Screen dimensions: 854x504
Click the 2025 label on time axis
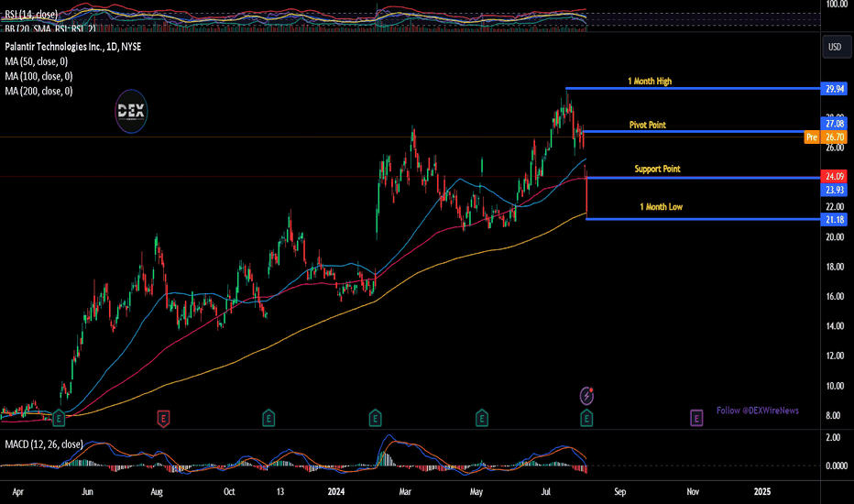[762, 491]
